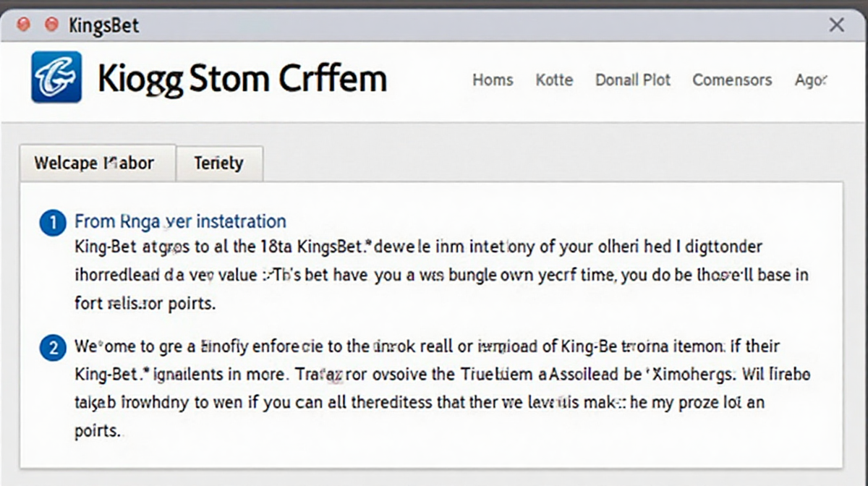Open the Donall Plot navigation link
868x486 pixels.
tap(633, 80)
